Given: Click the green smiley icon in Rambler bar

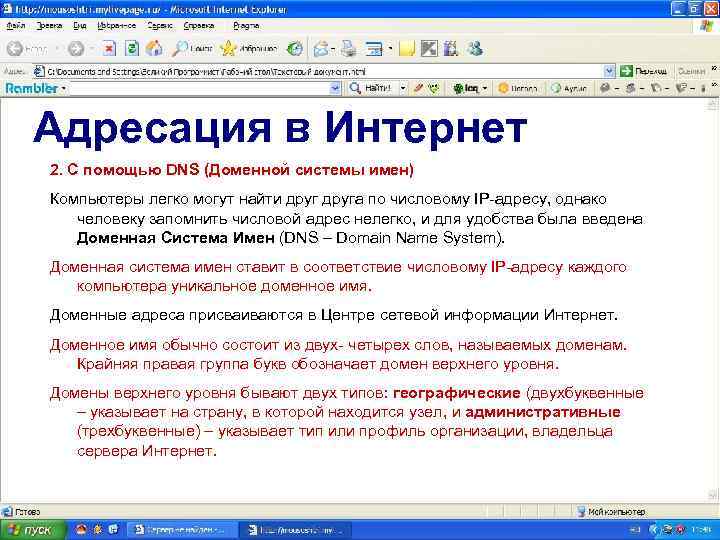Looking at the screenshot, I should (434, 88).
